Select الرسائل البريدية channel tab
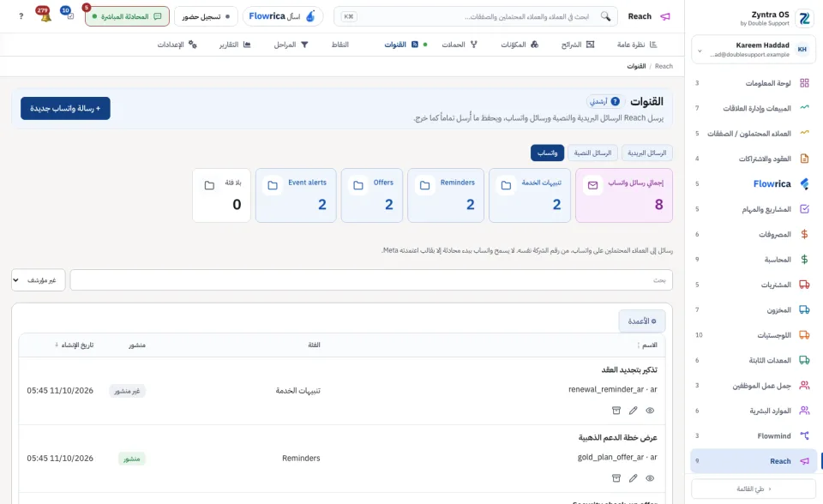 [x=646, y=153]
